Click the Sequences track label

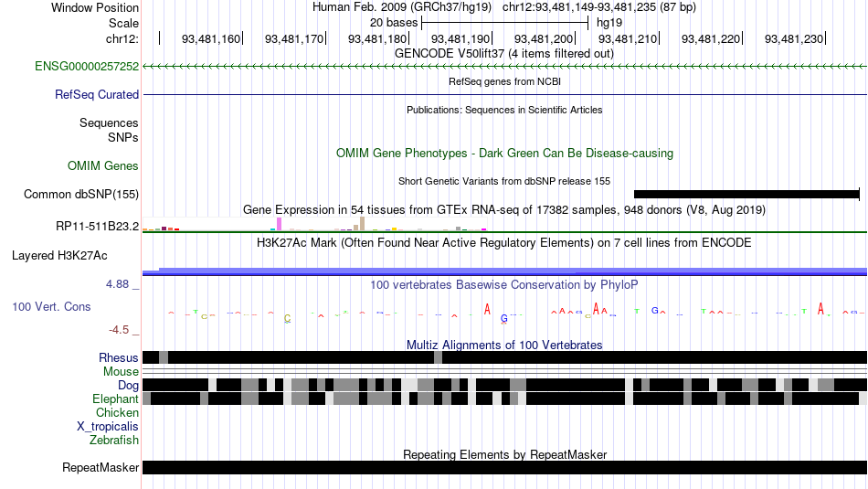[109, 123]
